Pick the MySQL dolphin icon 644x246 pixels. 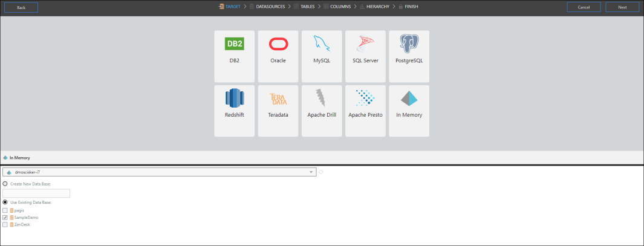tap(322, 44)
